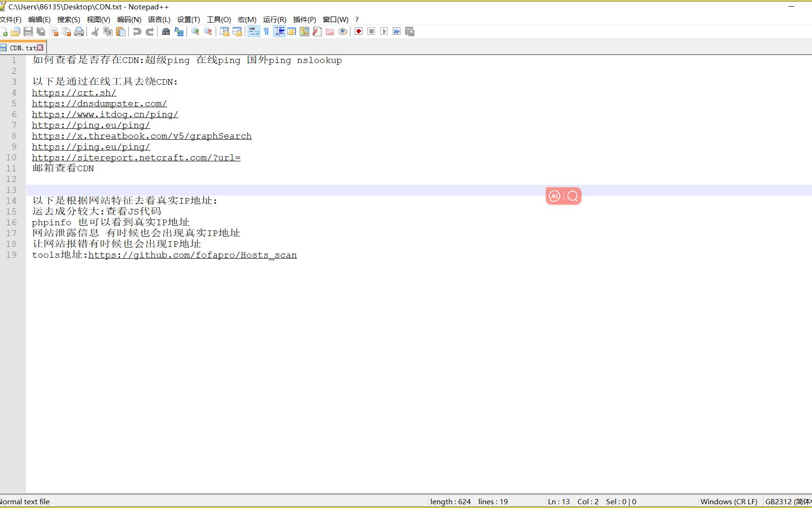
Task: Undo the last edit with the Undo arrow
Action: coord(137,32)
